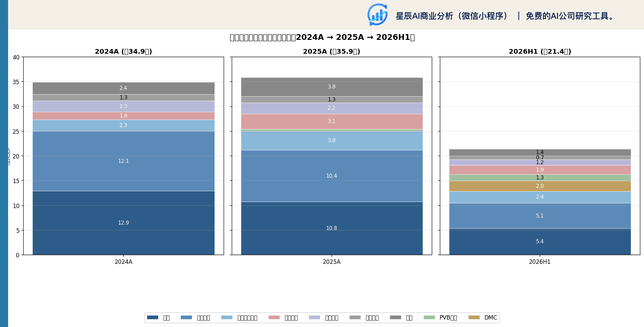Image resolution: width=644 pixels, height=327 pixels.
Task: Select the dark gray 3.8 segment in 2025A
Action: (x=332, y=87)
